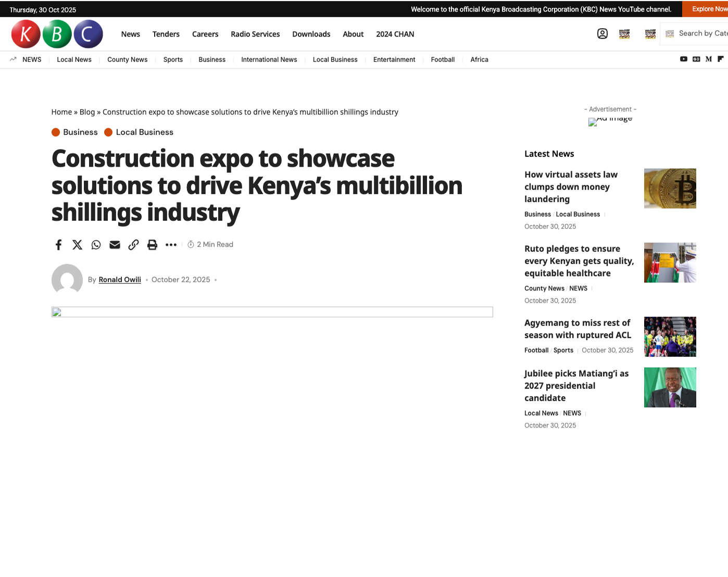The image size is (728, 577).
Task: Open author Ronald Owili's profile
Action: coord(120,280)
